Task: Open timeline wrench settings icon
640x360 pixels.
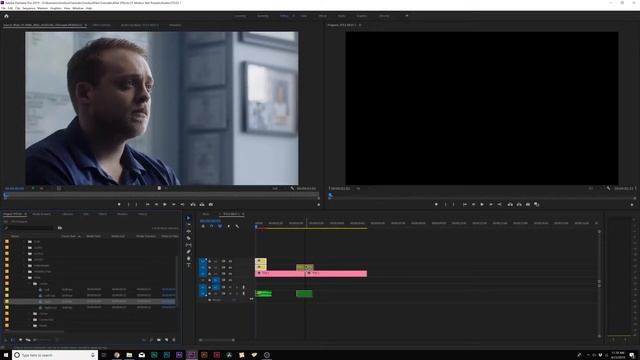Action: (237, 226)
